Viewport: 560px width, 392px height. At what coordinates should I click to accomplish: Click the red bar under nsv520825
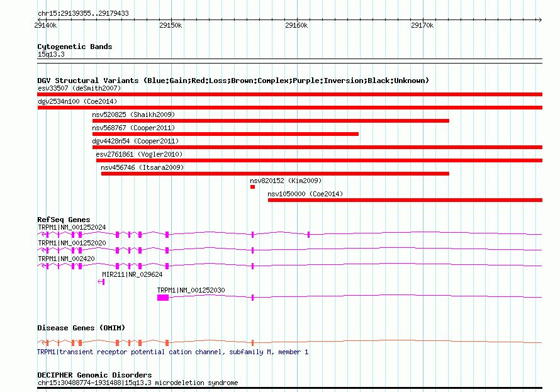pos(271,121)
